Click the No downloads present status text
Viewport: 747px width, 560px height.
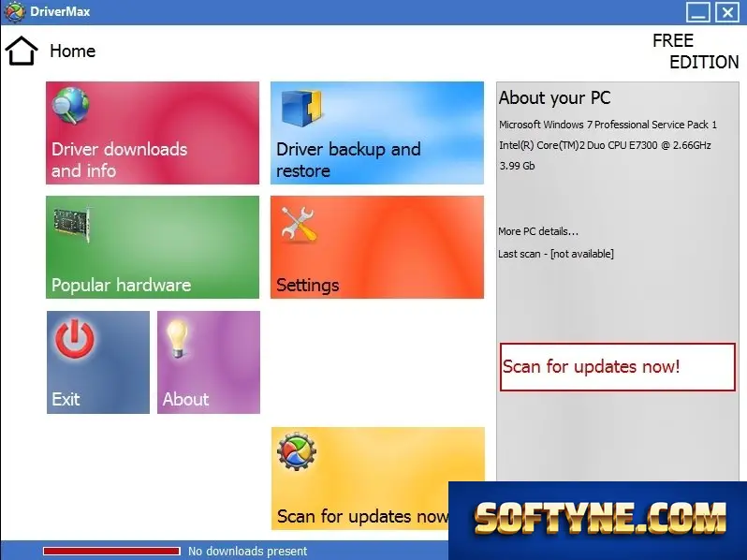click(x=247, y=551)
